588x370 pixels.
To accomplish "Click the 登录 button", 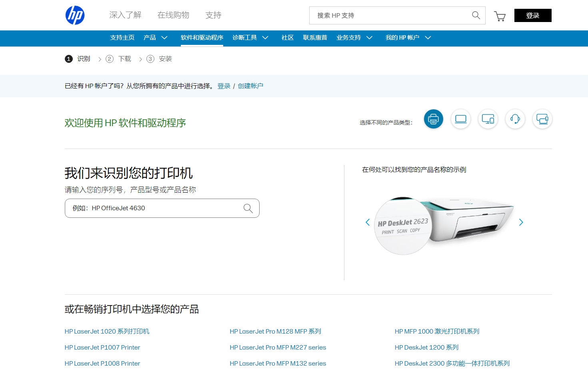I will click(533, 15).
